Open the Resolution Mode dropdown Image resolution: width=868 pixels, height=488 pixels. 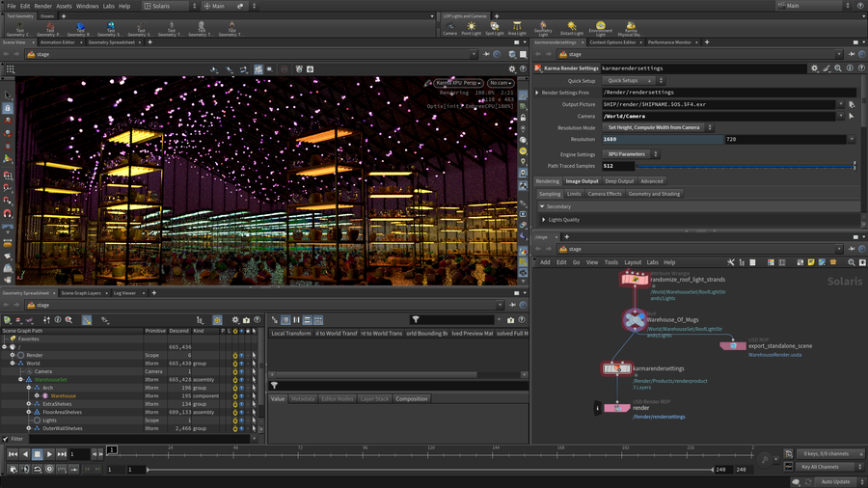pos(659,127)
